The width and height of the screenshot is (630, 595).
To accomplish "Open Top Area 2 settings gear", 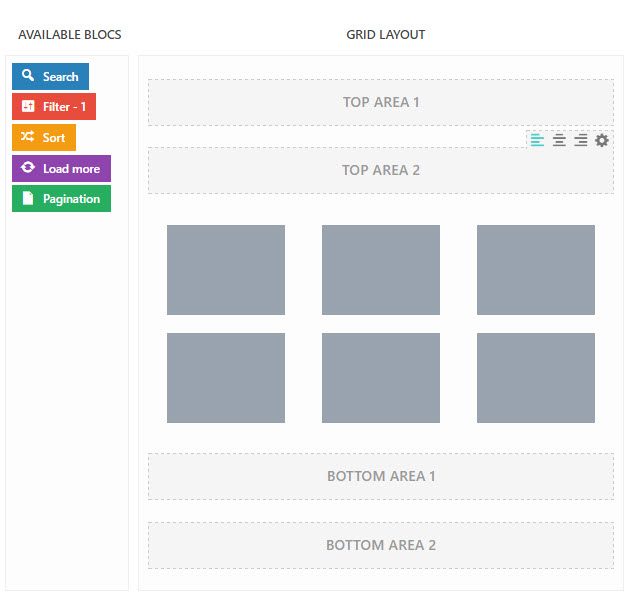I will coord(601,141).
